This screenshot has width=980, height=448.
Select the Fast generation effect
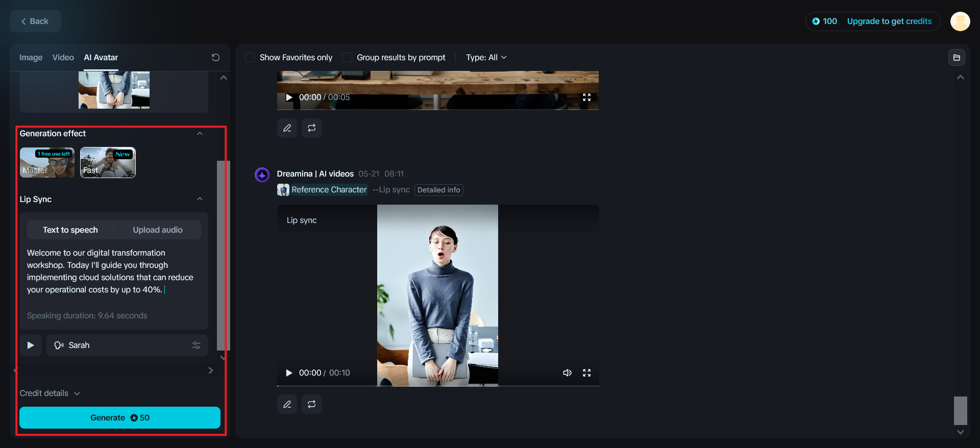(108, 162)
